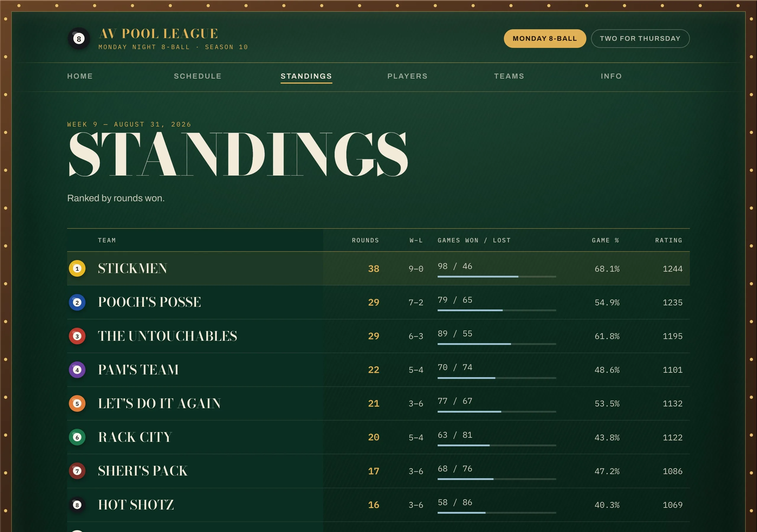Screen dimensions: 757x532
Task: Click the Stickmen games won progress bar
Action: pos(496,277)
